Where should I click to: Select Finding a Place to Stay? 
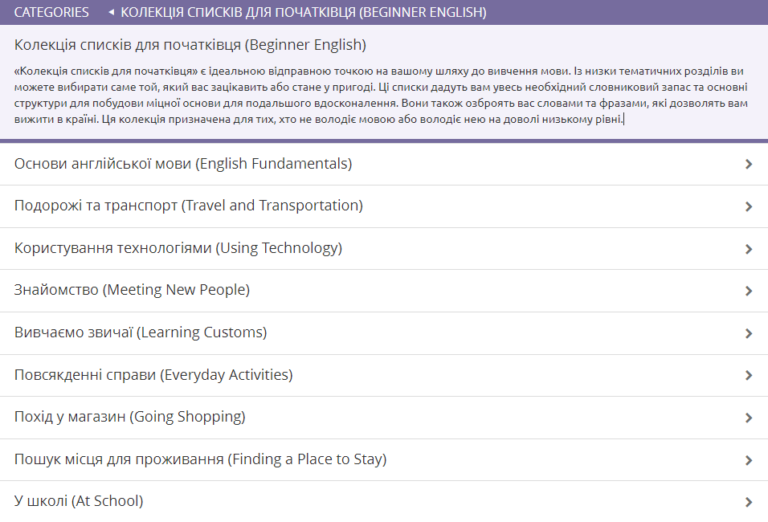click(x=200, y=460)
